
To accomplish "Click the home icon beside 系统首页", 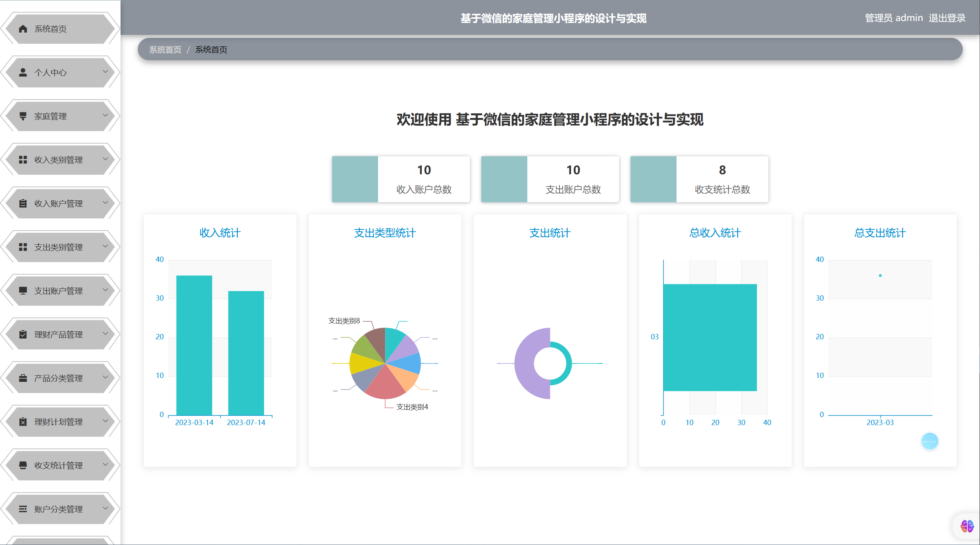I will click(23, 29).
